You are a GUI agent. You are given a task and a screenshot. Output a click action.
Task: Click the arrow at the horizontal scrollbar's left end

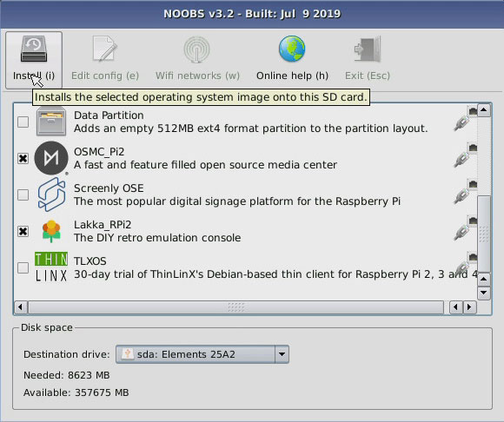(x=21, y=307)
